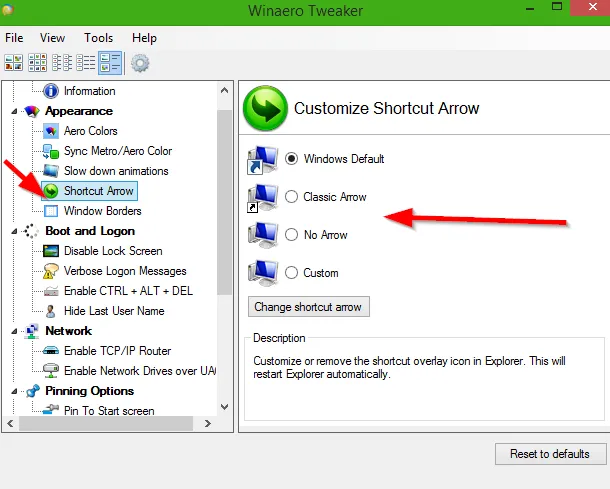The image size is (610, 489).
Task: Click the Custom preview thumbnail
Action: (263, 273)
